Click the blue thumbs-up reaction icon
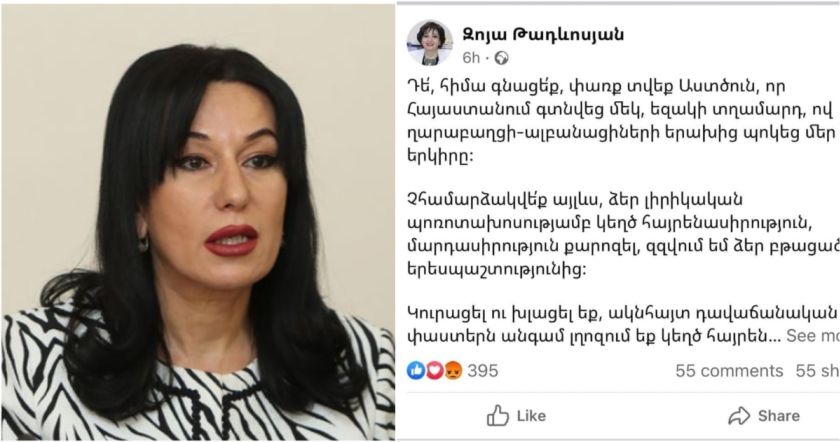The height and width of the screenshot is (442, 840). click(x=416, y=370)
